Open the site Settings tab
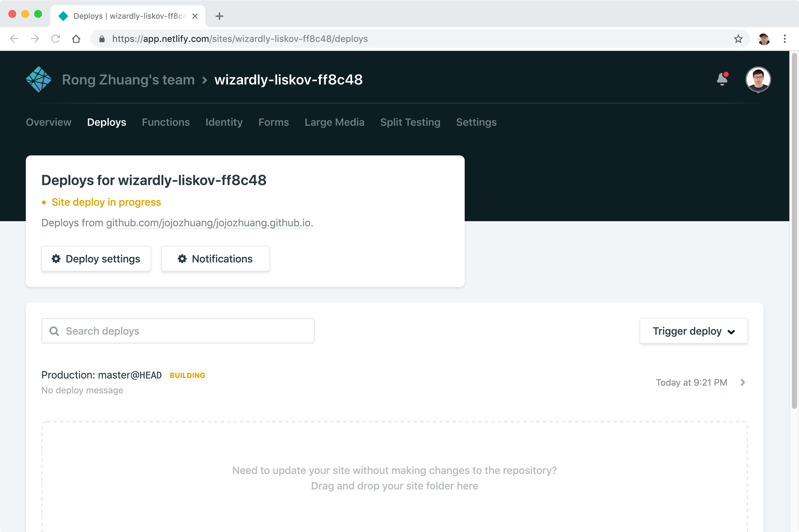The width and height of the screenshot is (799, 532). pos(476,122)
